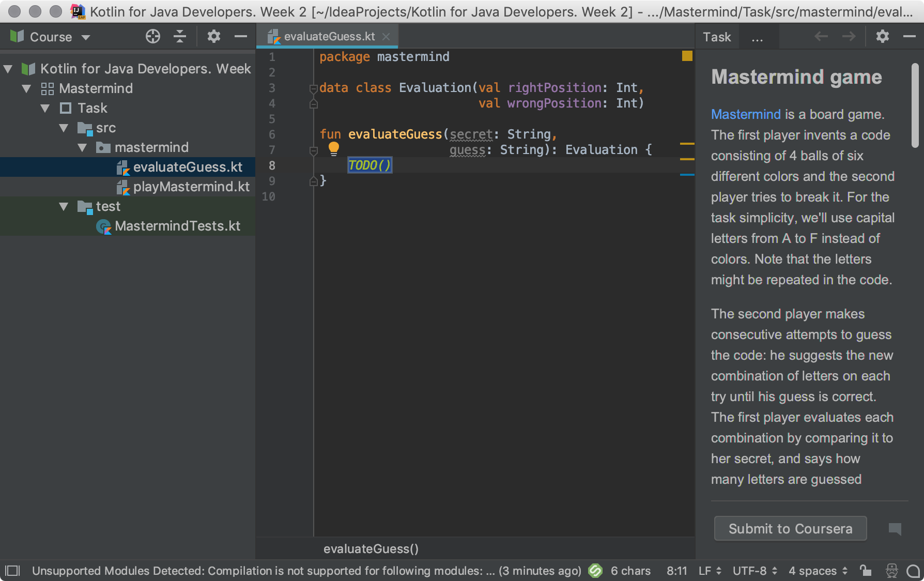Open the 4 spaces indent dropdown

pyautogui.click(x=818, y=571)
